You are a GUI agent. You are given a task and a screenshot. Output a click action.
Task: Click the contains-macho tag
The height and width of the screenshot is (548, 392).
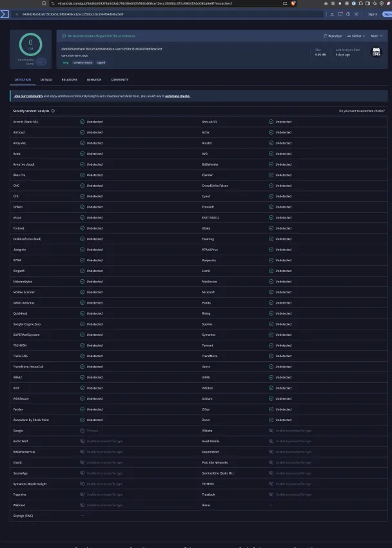[x=83, y=63]
